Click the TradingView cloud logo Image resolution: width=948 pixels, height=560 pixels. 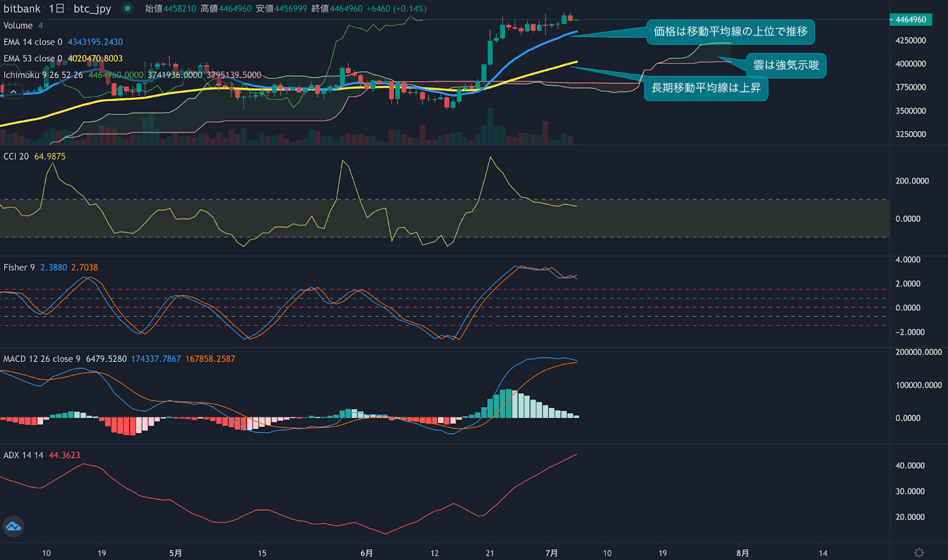coord(13,526)
